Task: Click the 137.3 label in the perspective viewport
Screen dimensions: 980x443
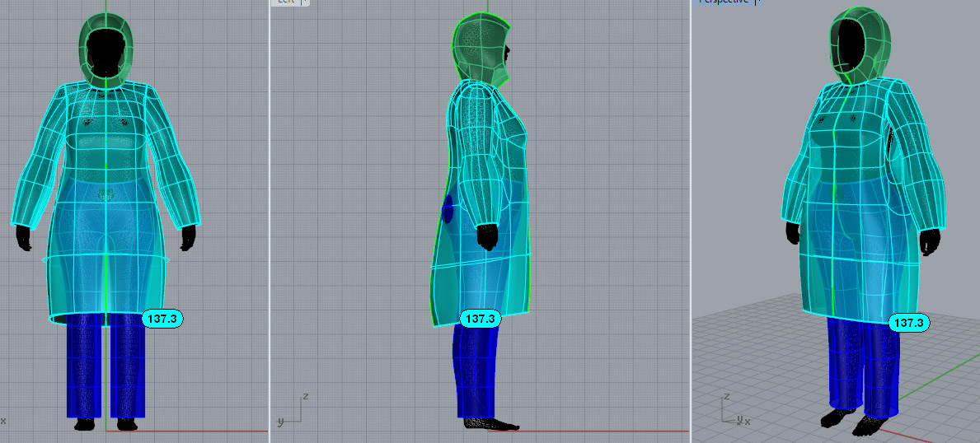Action: (x=909, y=323)
